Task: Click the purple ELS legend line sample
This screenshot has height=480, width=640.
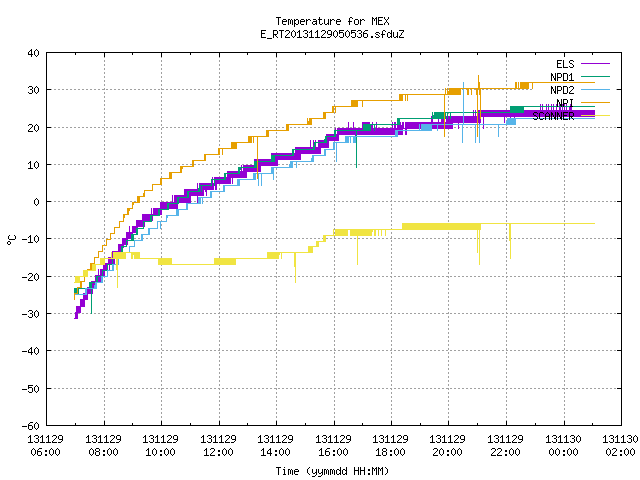Action: [x=595, y=64]
